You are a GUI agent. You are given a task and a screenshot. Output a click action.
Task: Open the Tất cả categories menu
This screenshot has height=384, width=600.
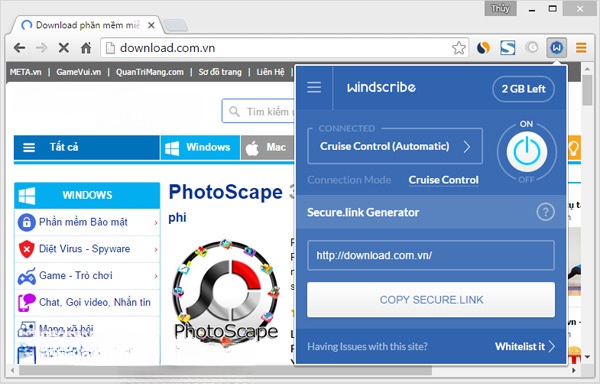pyautogui.click(x=87, y=147)
